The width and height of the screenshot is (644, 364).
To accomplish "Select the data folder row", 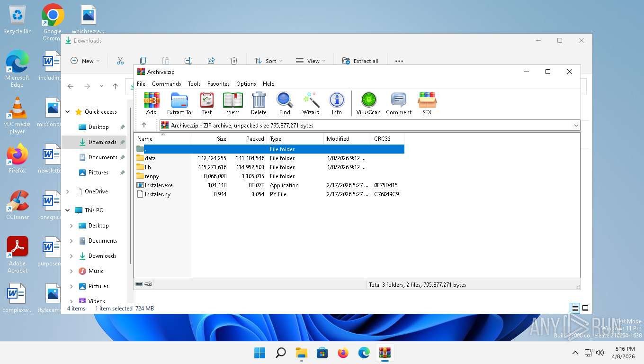I will click(x=269, y=158).
